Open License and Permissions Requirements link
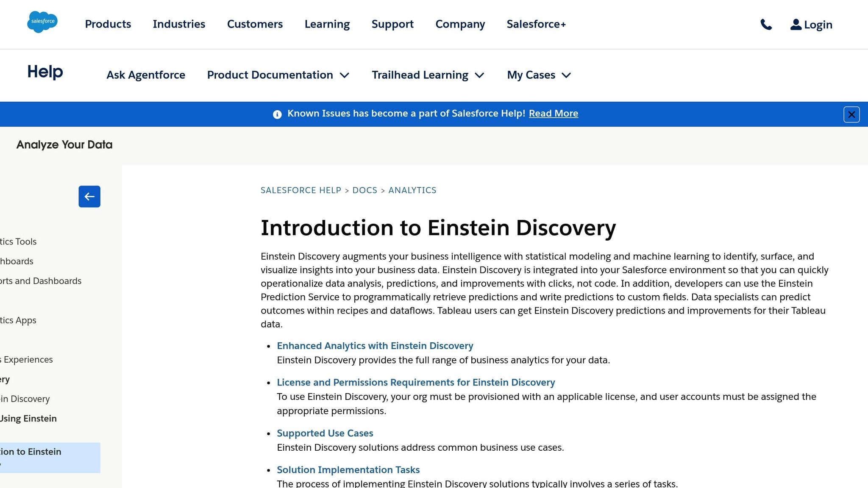Viewport: 868px width, 488px height. pos(416,382)
